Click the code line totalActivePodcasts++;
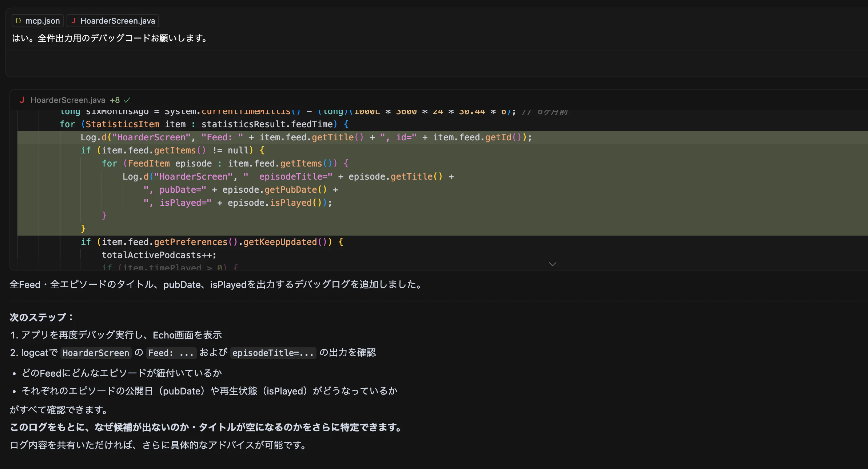The width and height of the screenshot is (868, 469). click(x=159, y=255)
